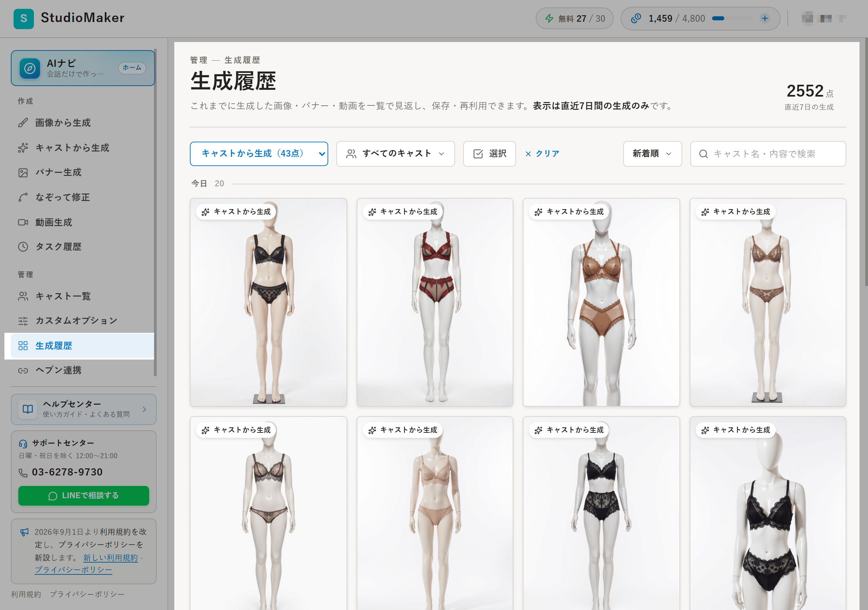Click the ホーム badge in AIナビ
Image resolution: width=868 pixels, height=610 pixels.
pyautogui.click(x=132, y=68)
